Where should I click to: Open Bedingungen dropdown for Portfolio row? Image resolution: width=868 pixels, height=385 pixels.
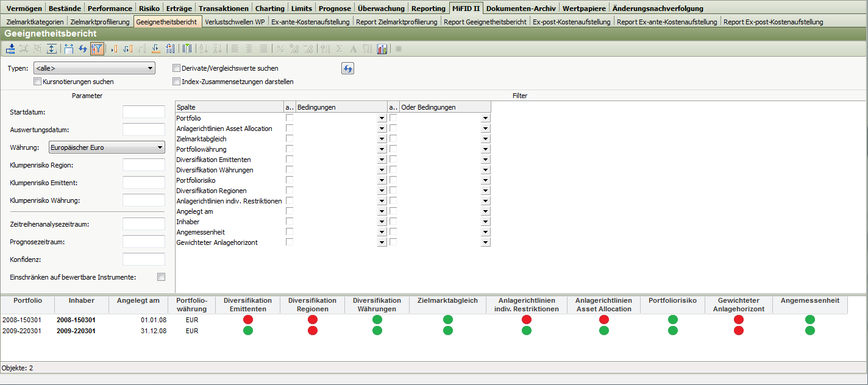(382, 118)
